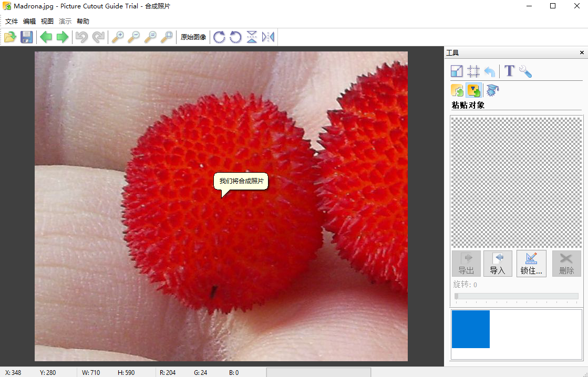Click the 导入 import button

(x=497, y=264)
